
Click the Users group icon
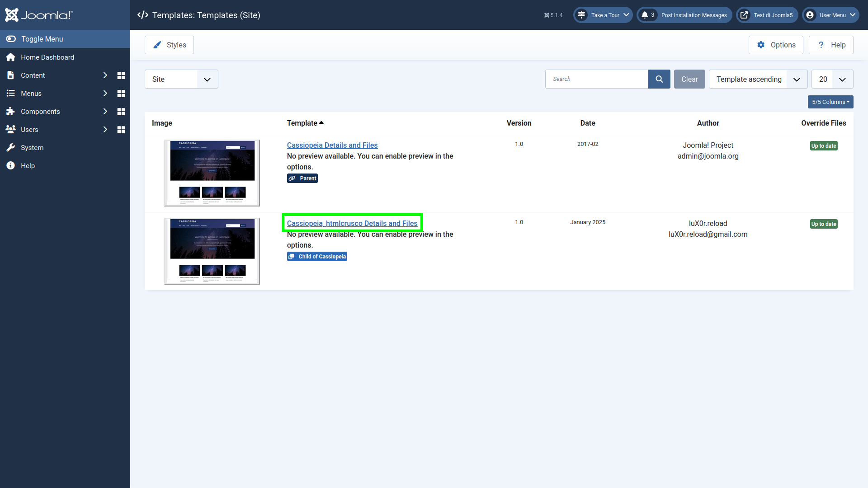coord(10,129)
